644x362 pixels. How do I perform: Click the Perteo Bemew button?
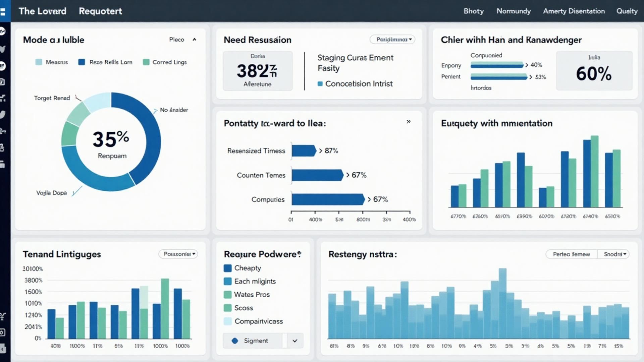[x=572, y=254]
